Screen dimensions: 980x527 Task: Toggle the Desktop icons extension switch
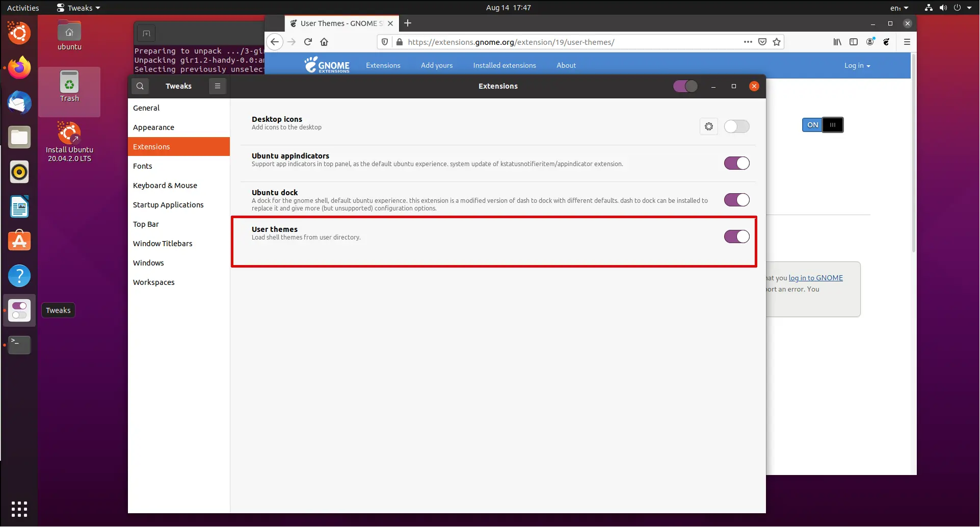point(737,126)
